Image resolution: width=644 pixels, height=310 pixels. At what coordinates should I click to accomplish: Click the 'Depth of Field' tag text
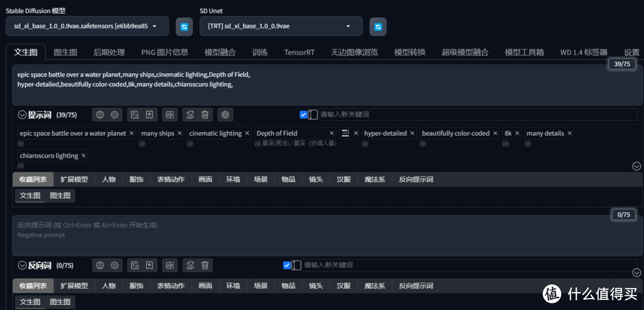(x=277, y=134)
